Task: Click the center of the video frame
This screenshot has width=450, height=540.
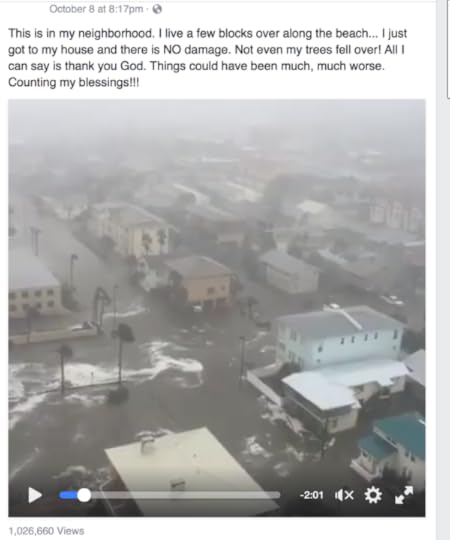Action: pos(217,308)
